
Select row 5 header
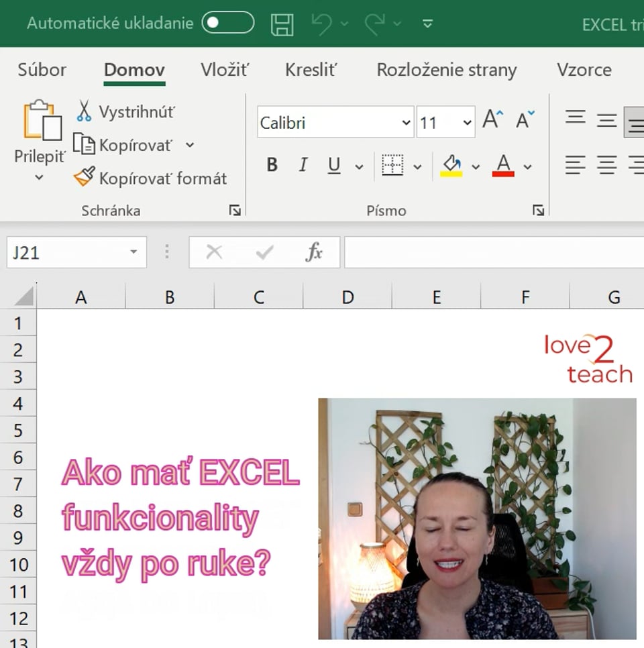pos(17,430)
